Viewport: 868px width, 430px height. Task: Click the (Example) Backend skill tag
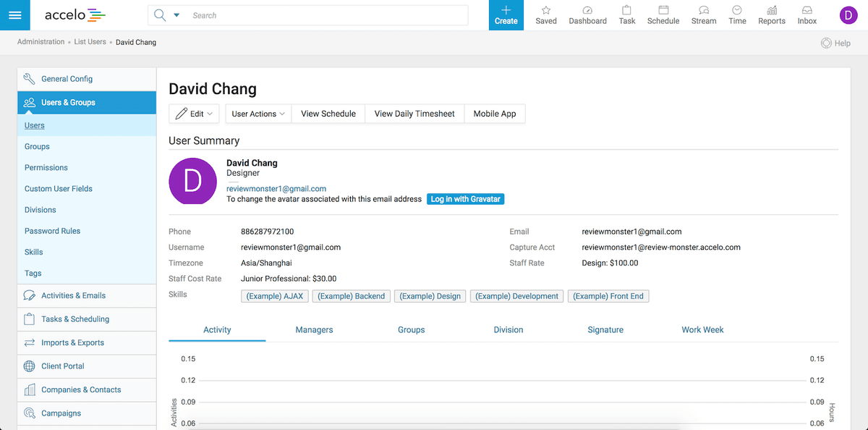[352, 296]
